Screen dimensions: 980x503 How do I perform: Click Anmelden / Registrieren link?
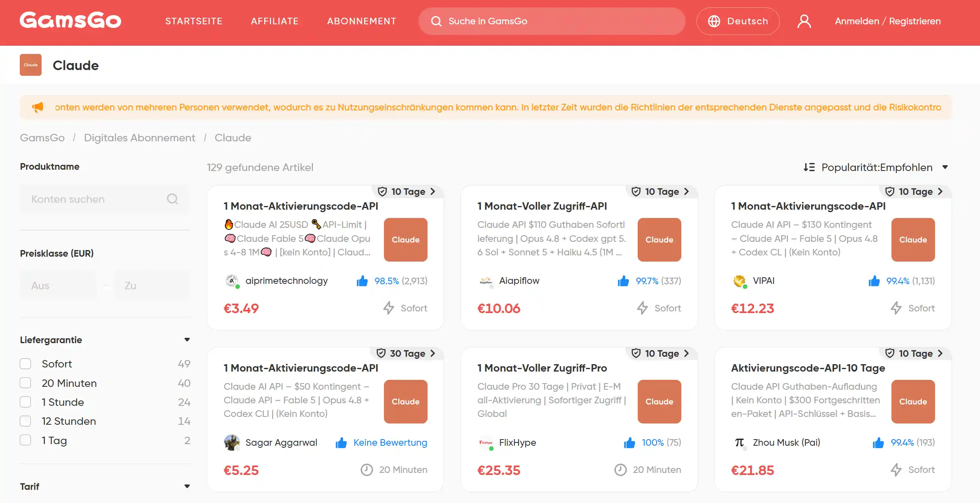(x=888, y=21)
